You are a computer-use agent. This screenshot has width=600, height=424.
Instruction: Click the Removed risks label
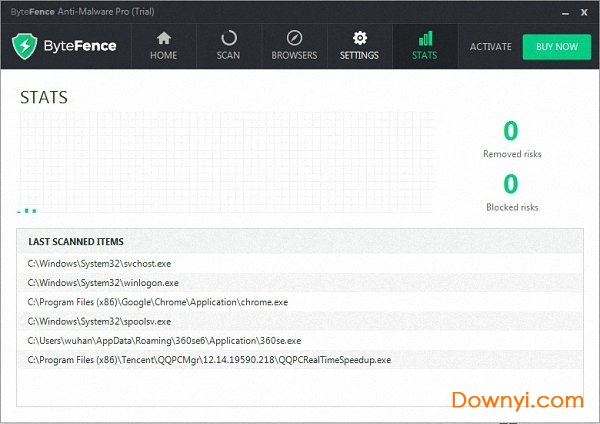tap(512, 154)
